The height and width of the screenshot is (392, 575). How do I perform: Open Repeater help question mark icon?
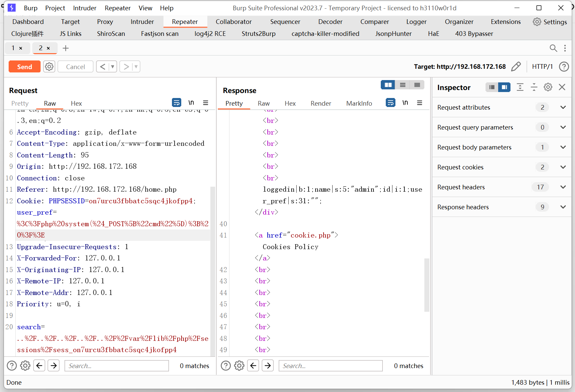click(564, 67)
